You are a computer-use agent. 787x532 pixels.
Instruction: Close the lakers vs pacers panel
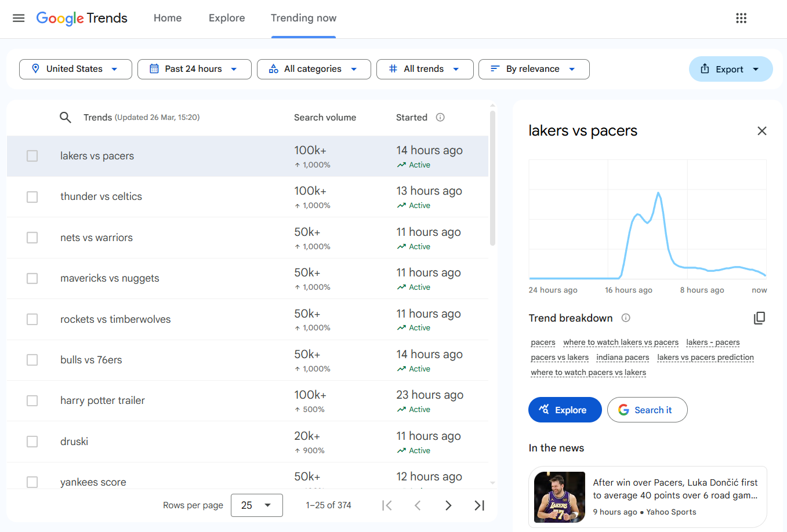pos(761,131)
